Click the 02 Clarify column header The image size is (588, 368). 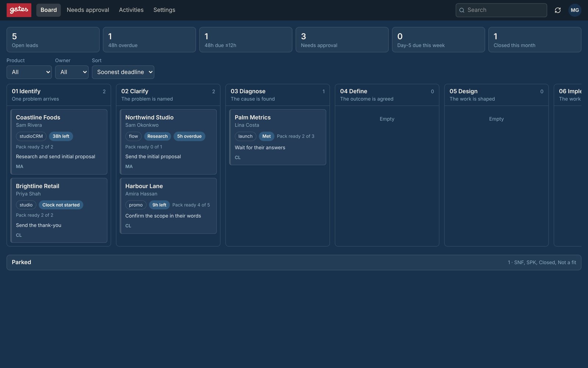[168, 95]
